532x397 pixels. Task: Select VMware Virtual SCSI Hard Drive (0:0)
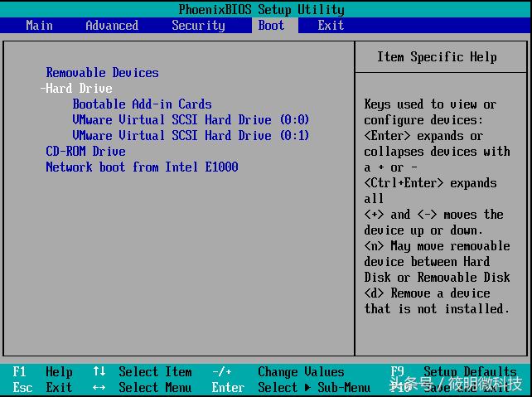point(191,119)
